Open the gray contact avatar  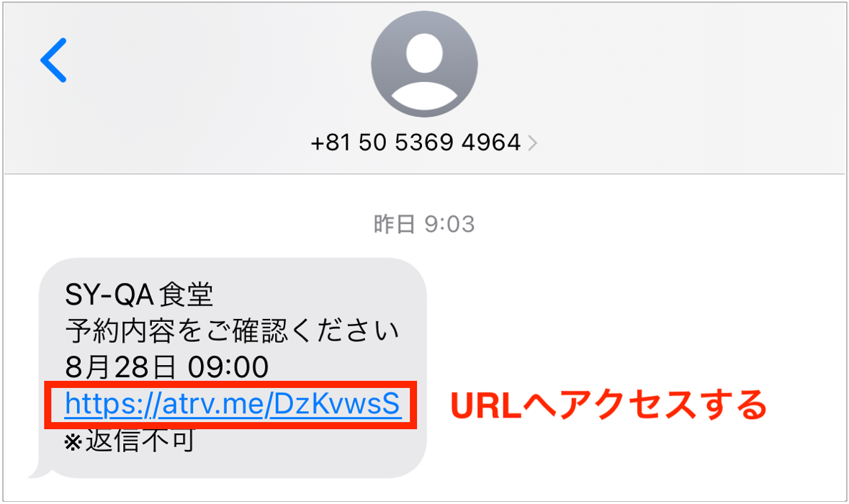pyautogui.click(x=424, y=64)
